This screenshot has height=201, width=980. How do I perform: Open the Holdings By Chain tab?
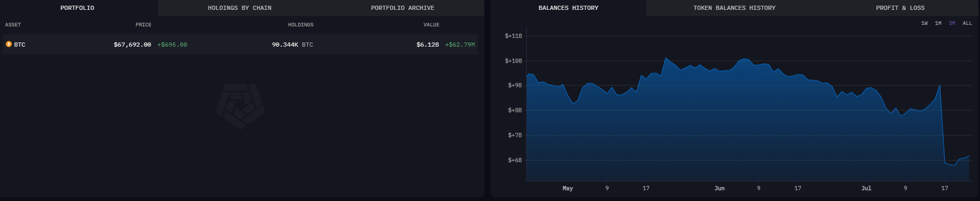240,8
